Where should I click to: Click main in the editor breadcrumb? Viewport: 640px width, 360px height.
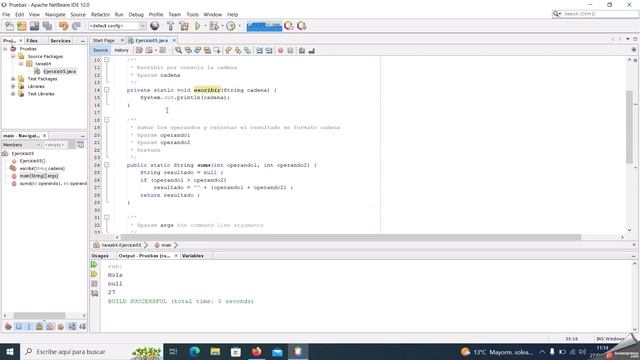coord(166,245)
